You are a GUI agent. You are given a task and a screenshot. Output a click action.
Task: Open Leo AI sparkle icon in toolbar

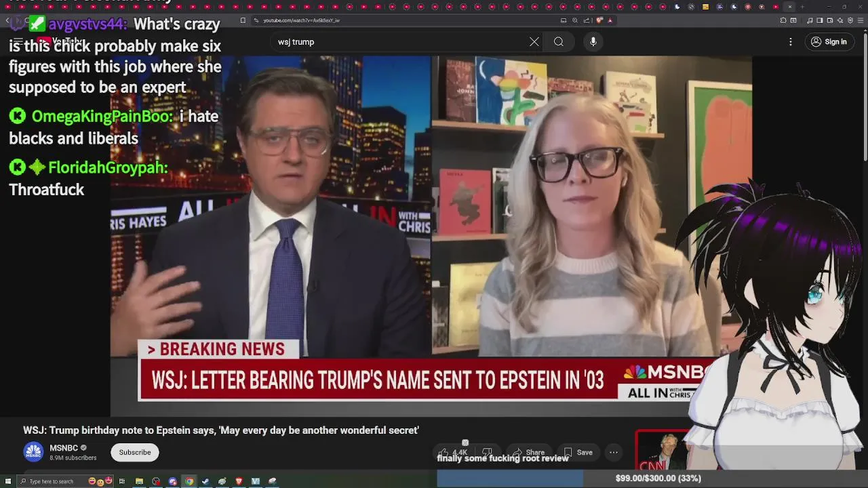[x=840, y=20]
